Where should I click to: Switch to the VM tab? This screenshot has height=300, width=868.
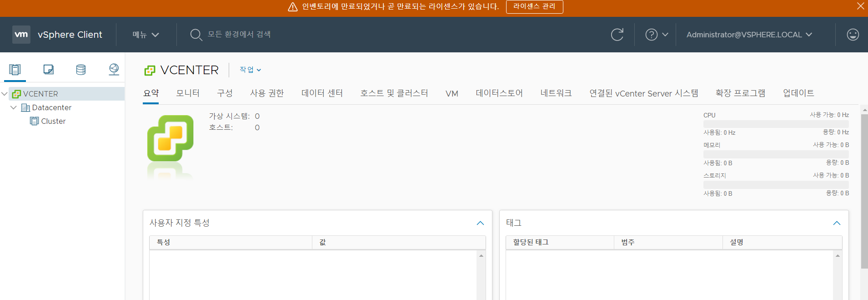(x=452, y=93)
